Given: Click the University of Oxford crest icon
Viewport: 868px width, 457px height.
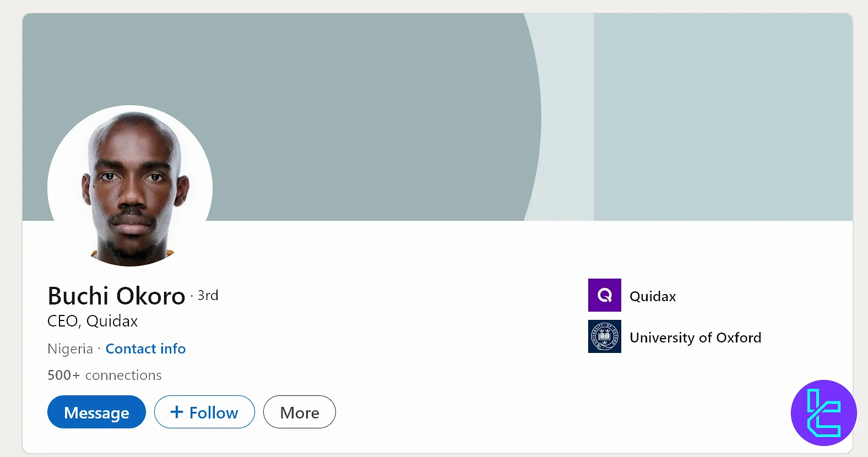Looking at the screenshot, I should click(604, 336).
